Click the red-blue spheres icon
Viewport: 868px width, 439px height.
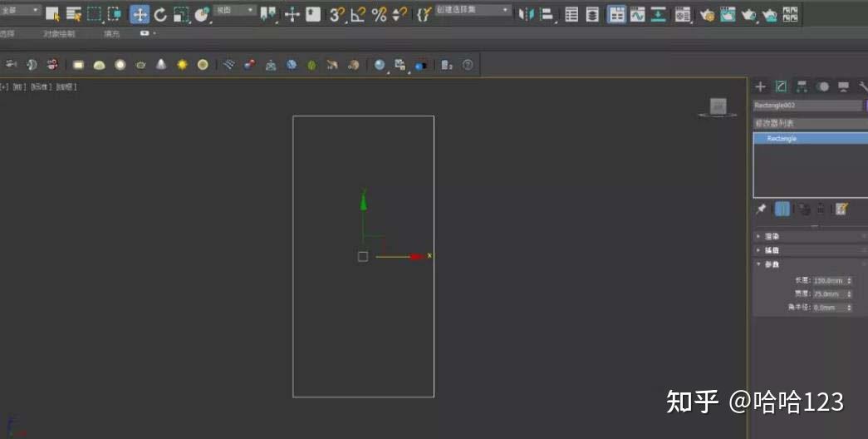pos(250,65)
